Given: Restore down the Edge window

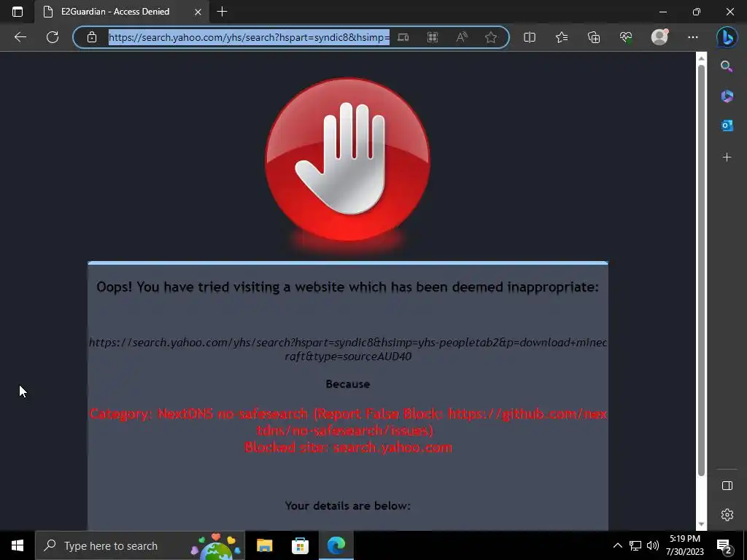Looking at the screenshot, I should pyautogui.click(x=697, y=12).
